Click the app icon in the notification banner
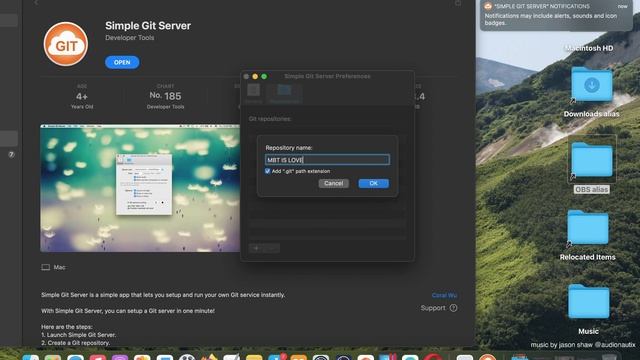 coord(488,6)
